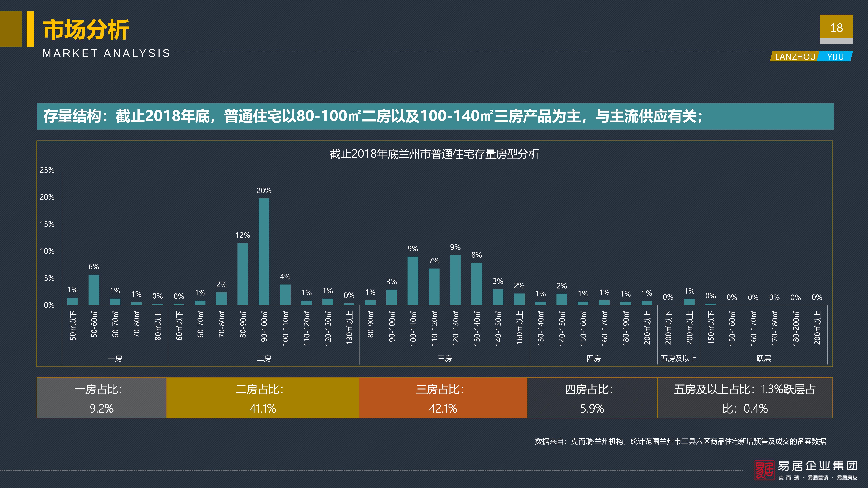The height and width of the screenshot is (488, 868).
Task: Click the 易居企业集团 company name
Action: [818, 466]
